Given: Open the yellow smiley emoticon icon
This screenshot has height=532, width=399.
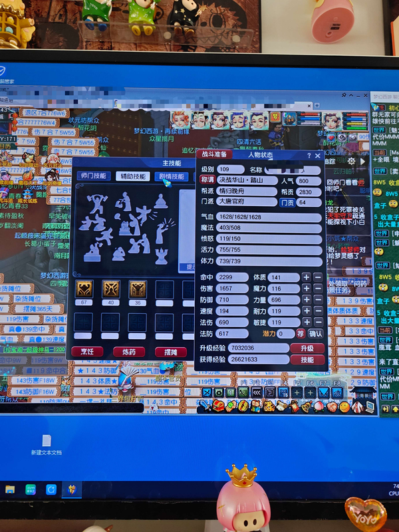Looking at the screenshot, I should (x=344, y=406).
